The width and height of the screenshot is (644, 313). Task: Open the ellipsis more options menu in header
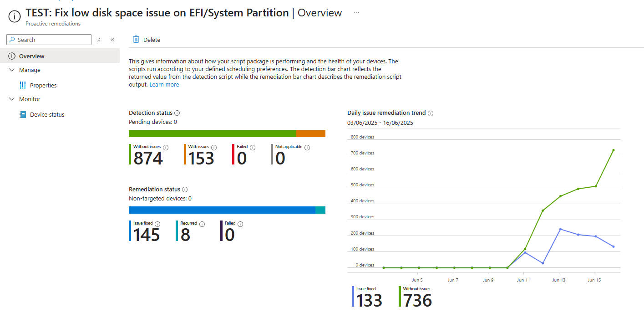tap(356, 13)
